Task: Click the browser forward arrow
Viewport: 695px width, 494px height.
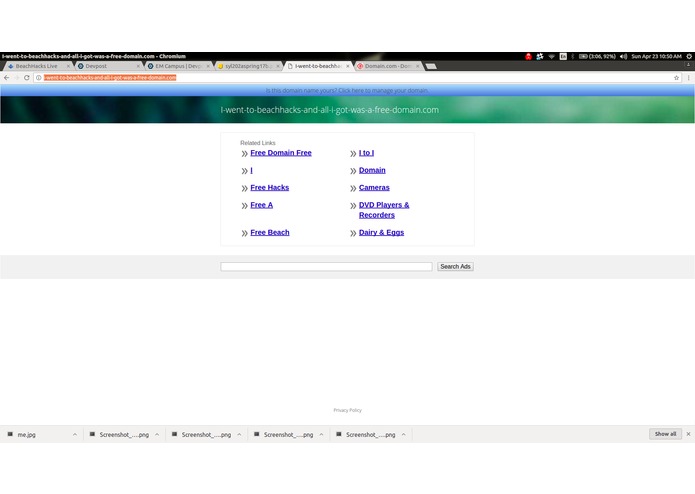Action: point(16,78)
